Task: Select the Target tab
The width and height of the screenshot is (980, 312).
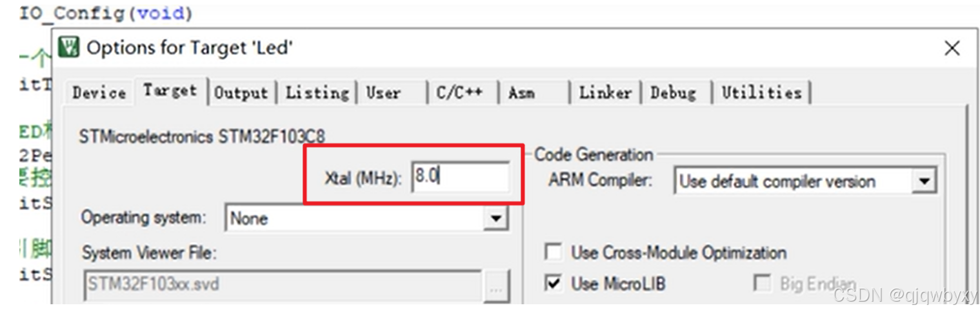Action: pyautogui.click(x=170, y=91)
